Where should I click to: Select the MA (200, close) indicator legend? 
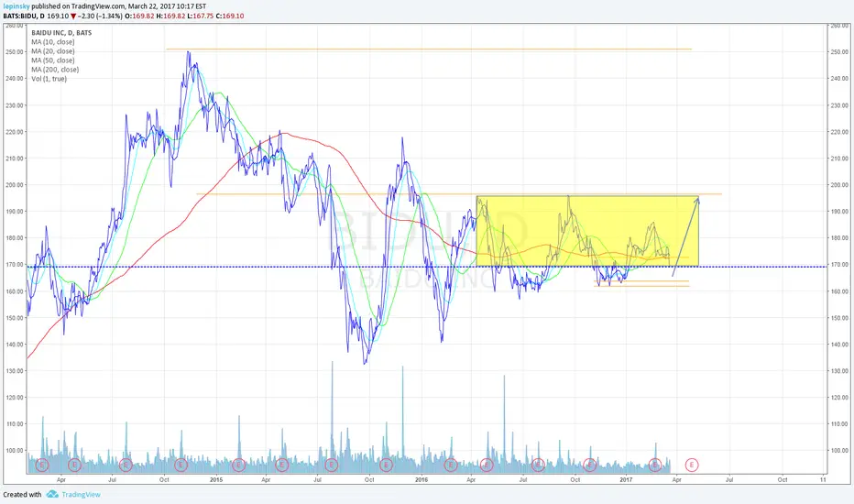click(x=55, y=70)
